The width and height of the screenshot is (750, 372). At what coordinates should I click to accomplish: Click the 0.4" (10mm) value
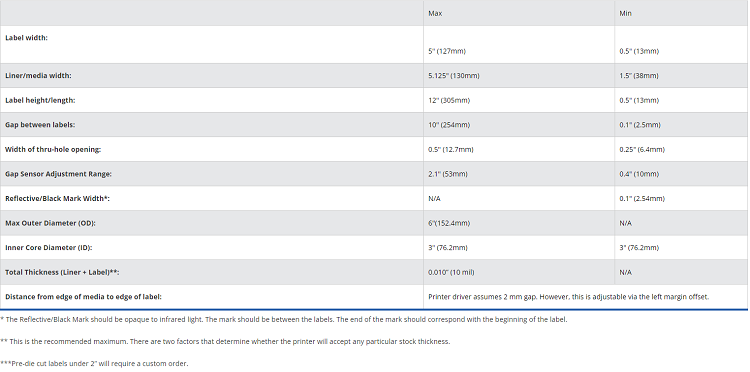point(639,174)
